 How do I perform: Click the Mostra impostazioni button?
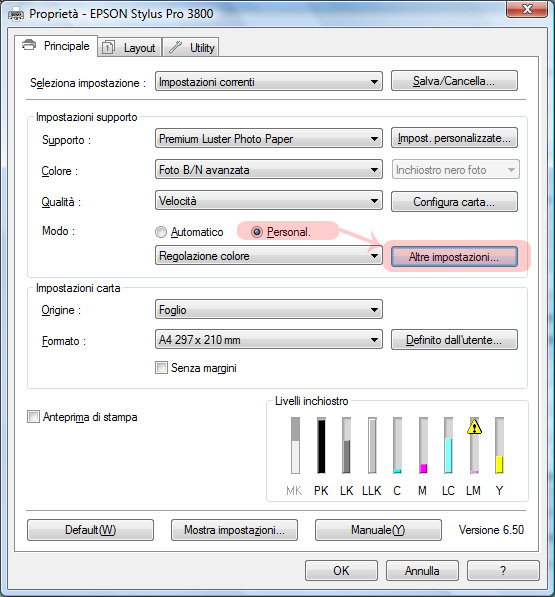234,530
